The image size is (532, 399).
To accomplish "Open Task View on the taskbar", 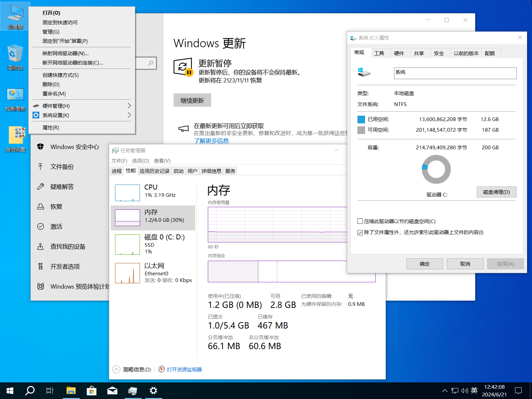I will point(50,391).
